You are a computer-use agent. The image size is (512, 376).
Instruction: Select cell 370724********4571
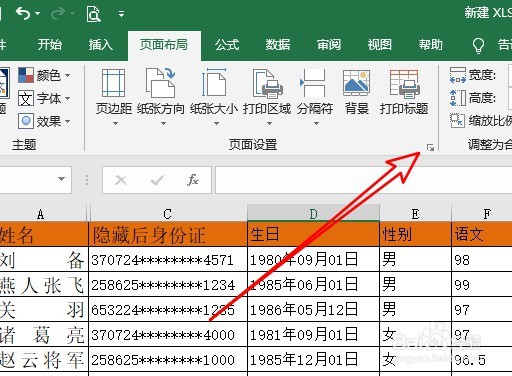168,259
